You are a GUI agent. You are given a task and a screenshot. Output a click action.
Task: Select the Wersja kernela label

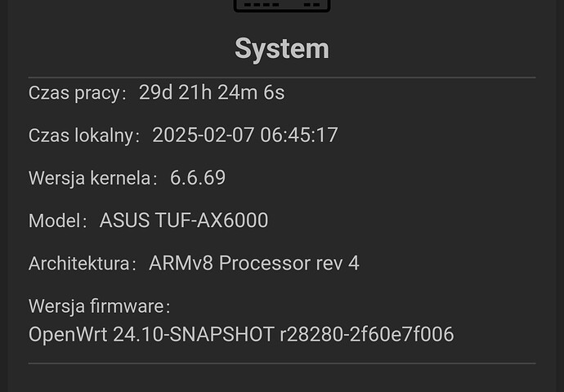(93, 178)
